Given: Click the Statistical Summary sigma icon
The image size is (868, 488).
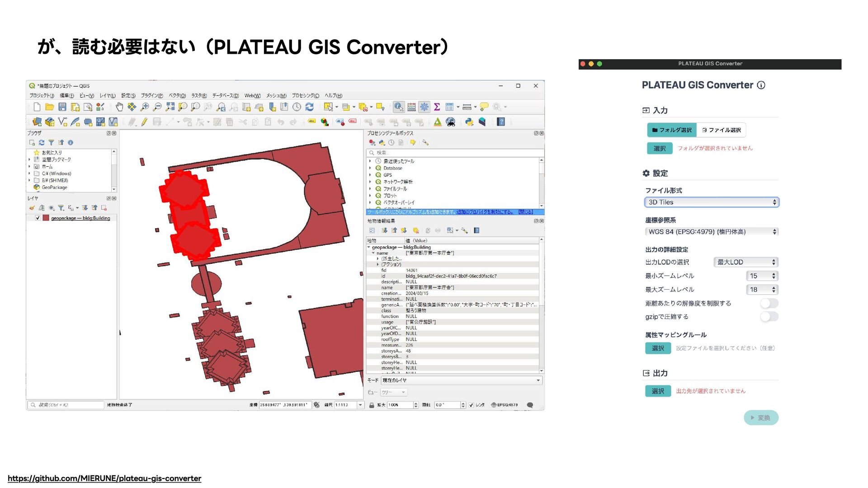Looking at the screenshot, I should 437,107.
